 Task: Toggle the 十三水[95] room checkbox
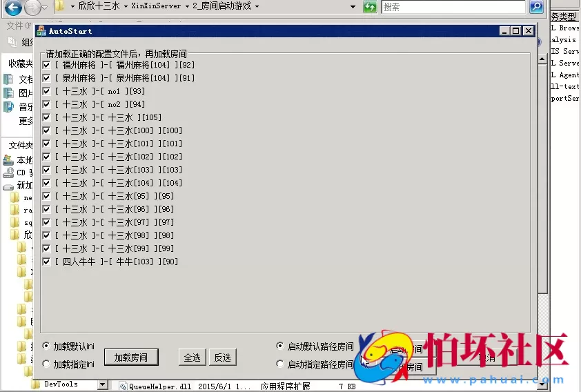[46, 196]
